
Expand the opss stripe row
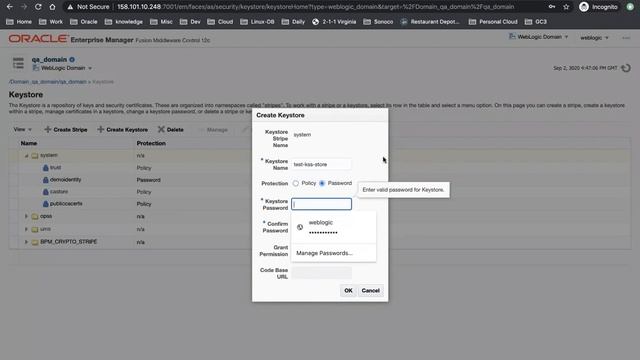(27, 216)
